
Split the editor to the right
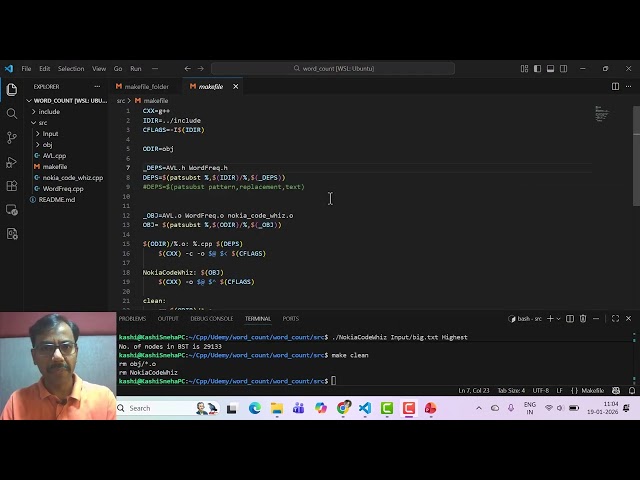click(x=615, y=87)
